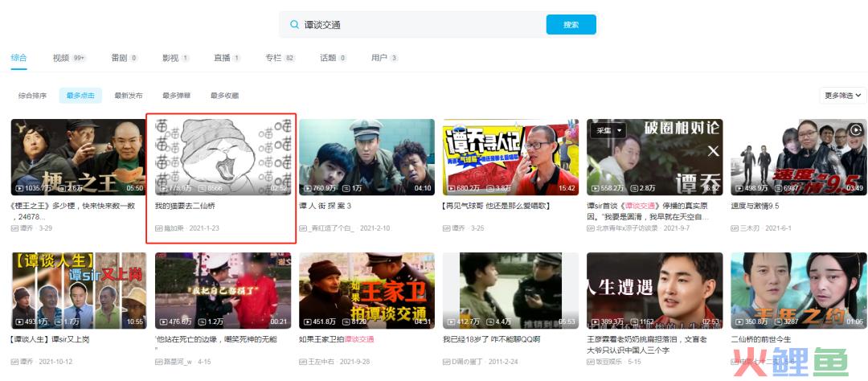Open title 【再见气球哥 他还是那么爱唱歌】
Viewport: 868px width, 381px height.
tap(496, 206)
